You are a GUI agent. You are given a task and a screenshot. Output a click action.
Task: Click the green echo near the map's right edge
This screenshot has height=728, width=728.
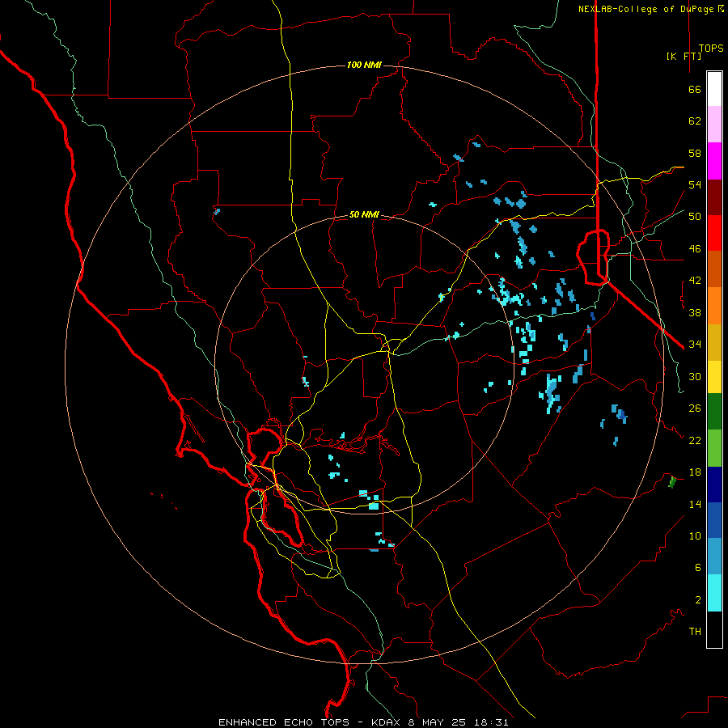pyautogui.click(x=672, y=482)
